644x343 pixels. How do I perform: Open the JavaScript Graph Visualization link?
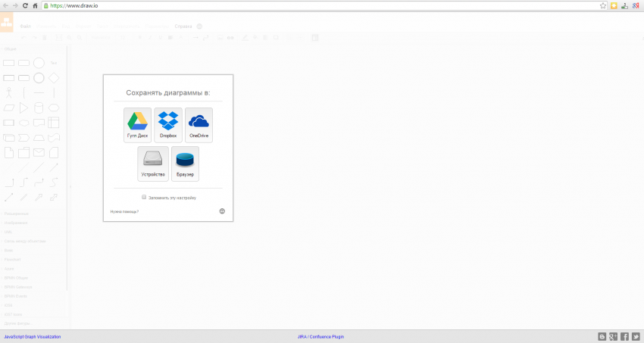point(32,336)
